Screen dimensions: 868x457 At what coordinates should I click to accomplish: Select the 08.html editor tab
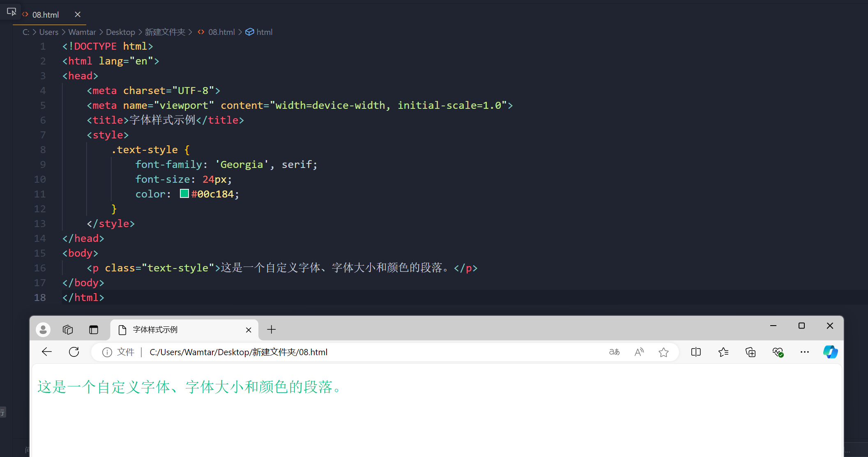(x=45, y=14)
